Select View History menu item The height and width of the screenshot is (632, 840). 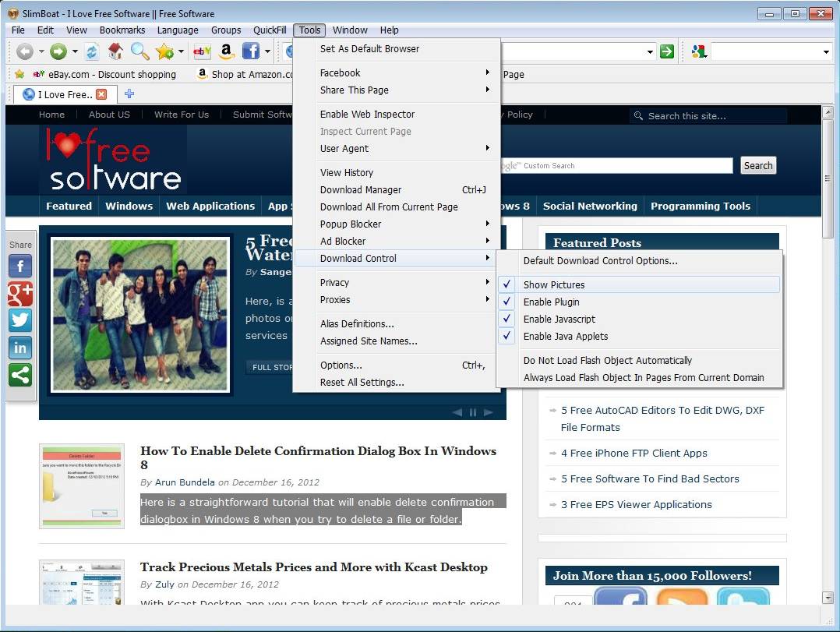coord(395,172)
